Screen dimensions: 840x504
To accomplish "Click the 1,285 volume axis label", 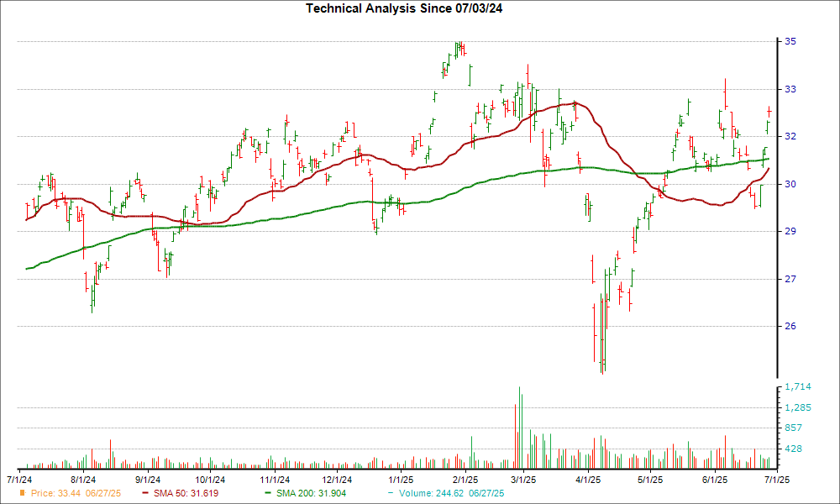I will tap(798, 407).
